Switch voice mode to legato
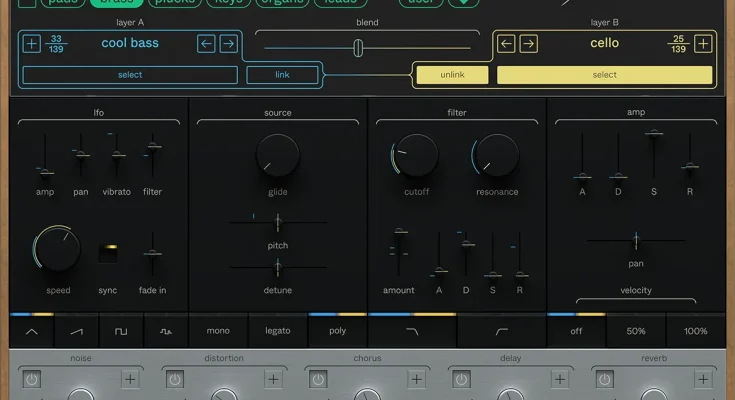The height and width of the screenshot is (400, 735). (x=278, y=330)
